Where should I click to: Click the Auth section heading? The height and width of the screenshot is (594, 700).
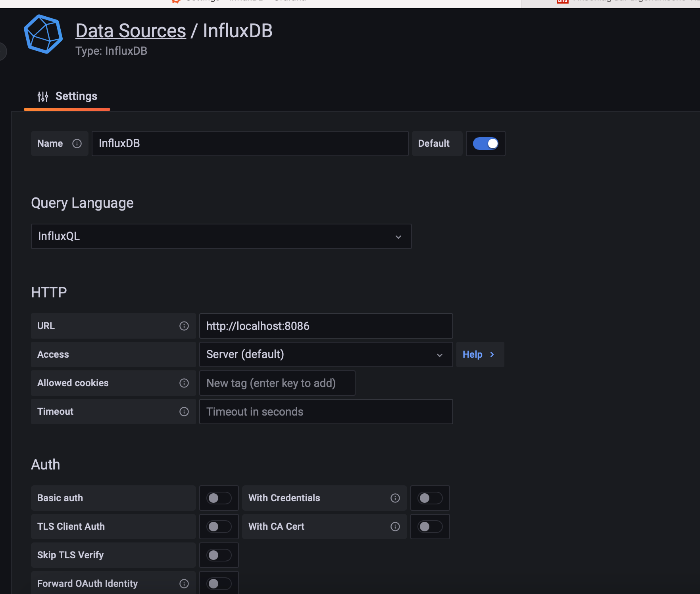coord(46,464)
